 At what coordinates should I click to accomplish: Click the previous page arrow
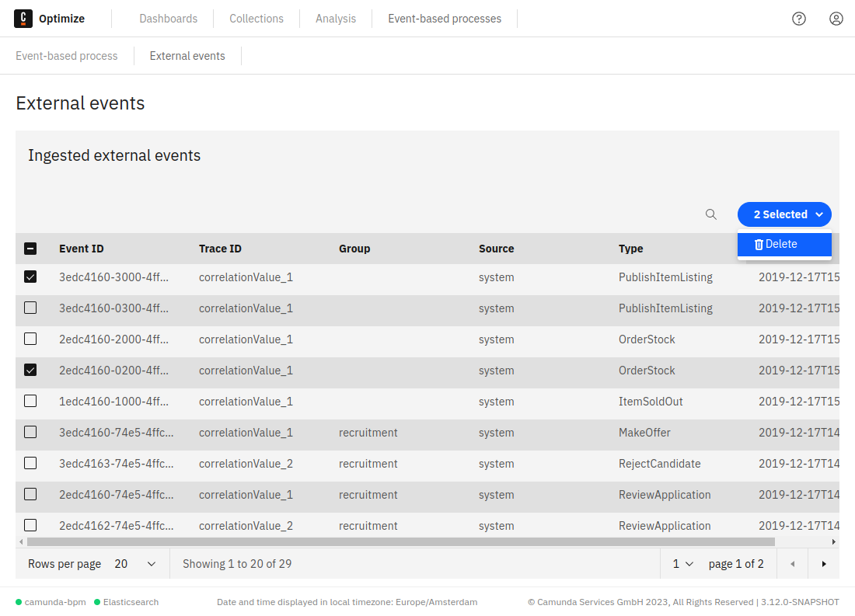pos(792,563)
